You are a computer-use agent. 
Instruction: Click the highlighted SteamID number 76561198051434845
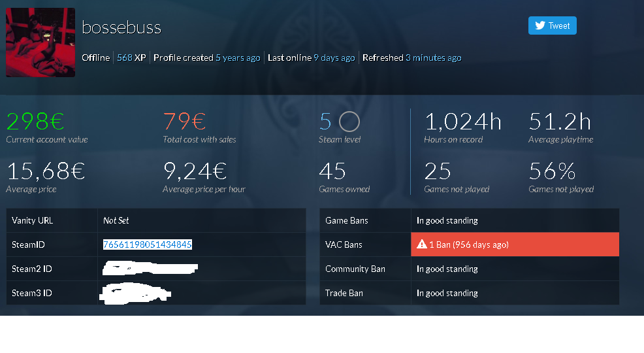click(x=148, y=244)
